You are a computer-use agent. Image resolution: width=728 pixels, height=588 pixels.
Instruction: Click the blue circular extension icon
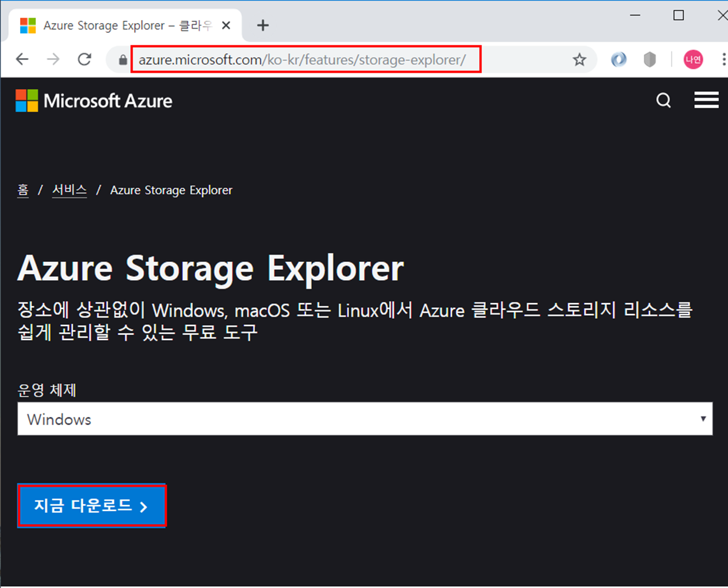point(619,59)
